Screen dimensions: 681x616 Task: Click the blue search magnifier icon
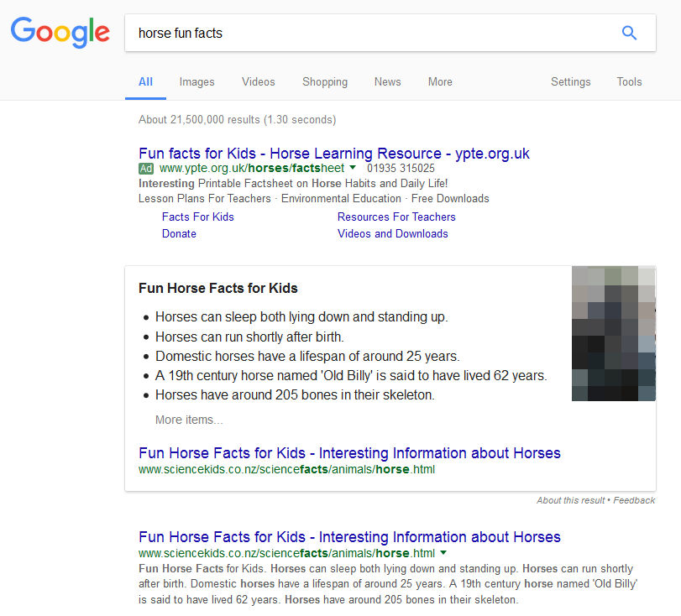click(629, 32)
